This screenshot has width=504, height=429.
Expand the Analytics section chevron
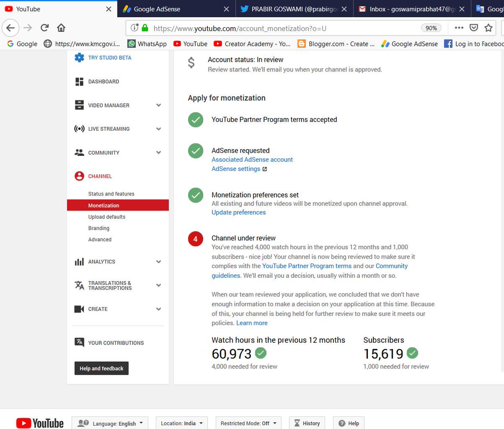click(x=159, y=261)
